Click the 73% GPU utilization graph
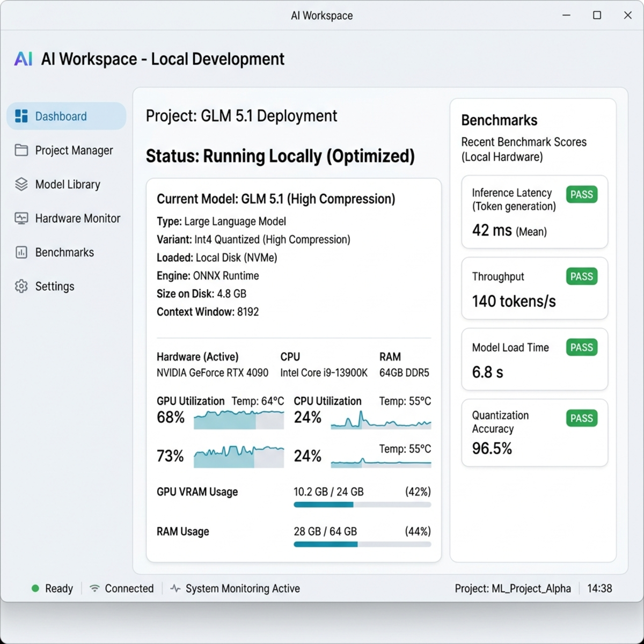This screenshot has height=644, width=644. pos(239,457)
